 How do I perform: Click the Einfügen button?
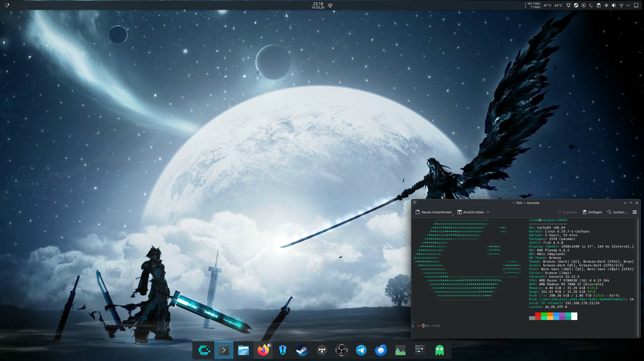(592, 212)
